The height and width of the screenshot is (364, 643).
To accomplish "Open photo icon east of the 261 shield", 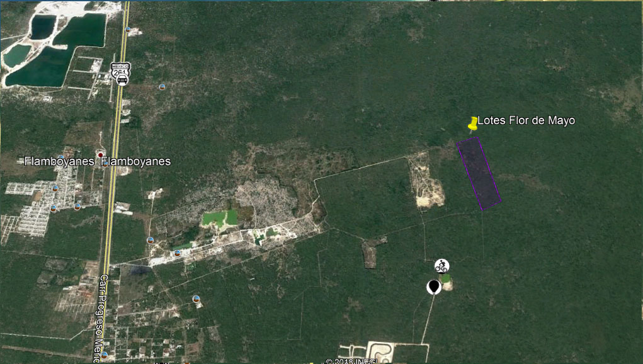I will pos(162,86).
